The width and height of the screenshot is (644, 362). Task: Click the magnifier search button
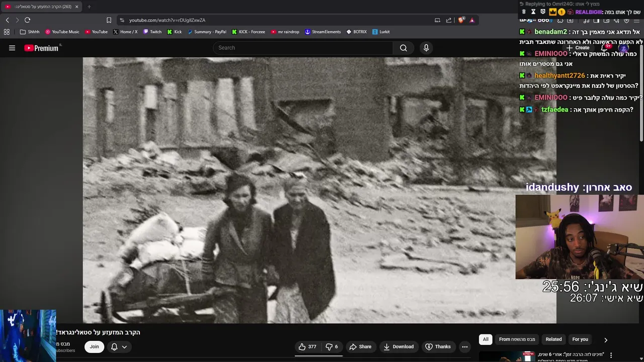pos(404,48)
